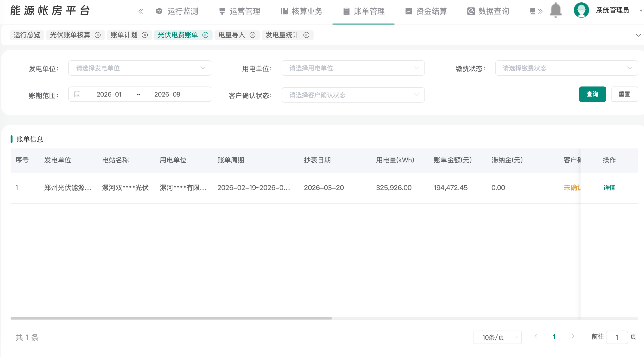This screenshot has height=357, width=644.
Task: Switch to the 运行总览 tab
Action: pyautogui.click(x=27, y=35)
